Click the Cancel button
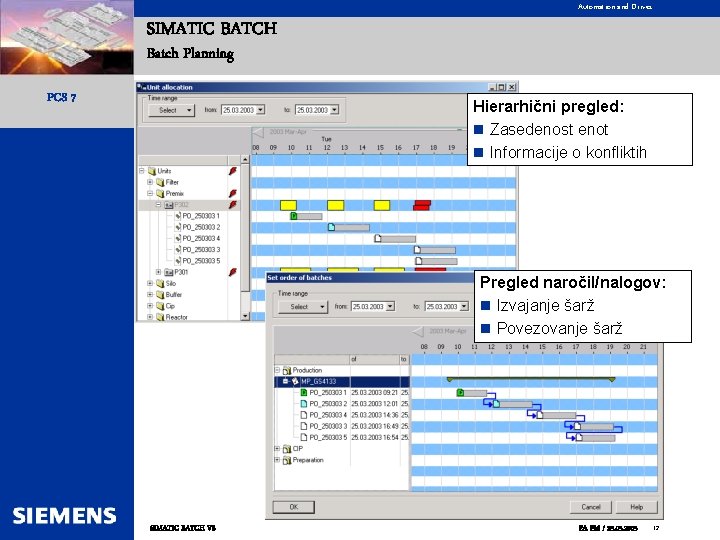The height and width of the screenshot is (540, 720). [591, 507]
